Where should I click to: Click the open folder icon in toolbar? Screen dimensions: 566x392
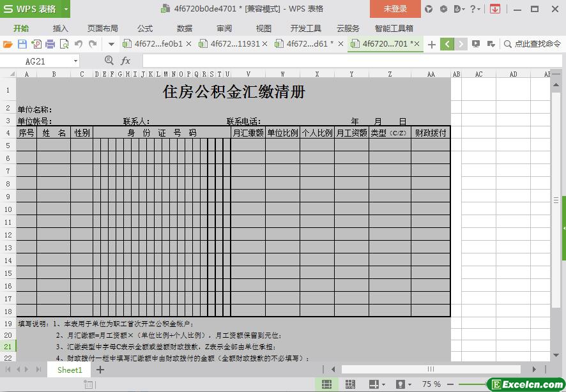click(8, 44)
